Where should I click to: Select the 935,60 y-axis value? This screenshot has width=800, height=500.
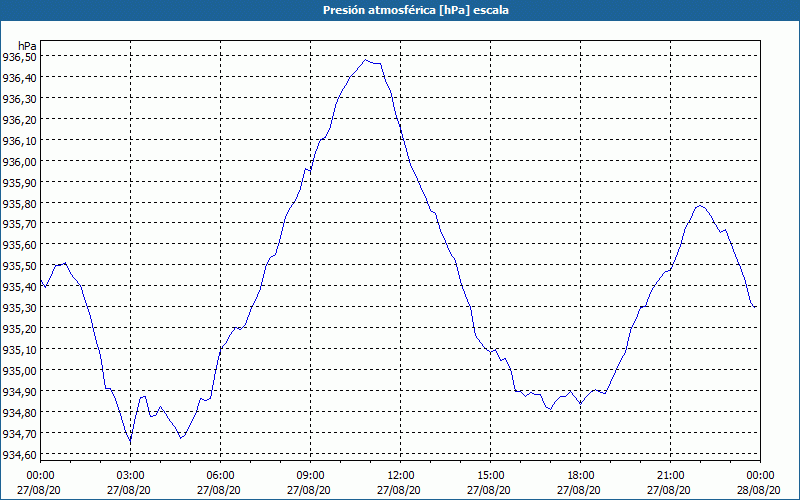point(19,244)
